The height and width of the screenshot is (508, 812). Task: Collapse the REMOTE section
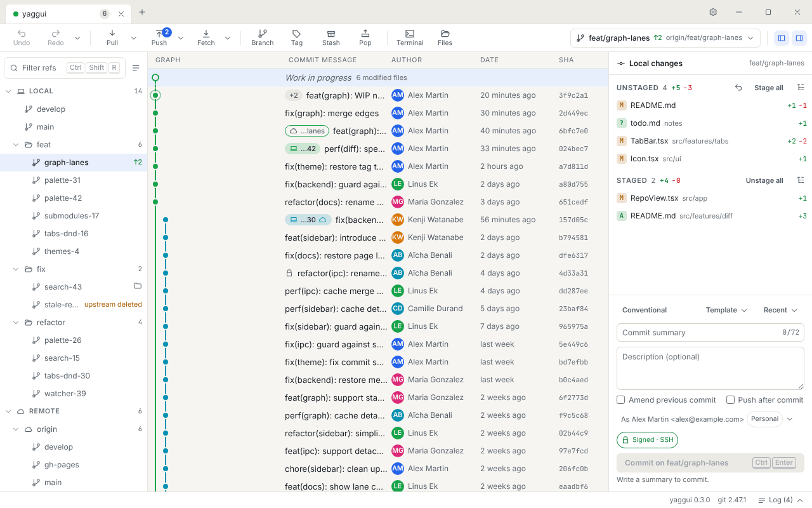(8, 411)
